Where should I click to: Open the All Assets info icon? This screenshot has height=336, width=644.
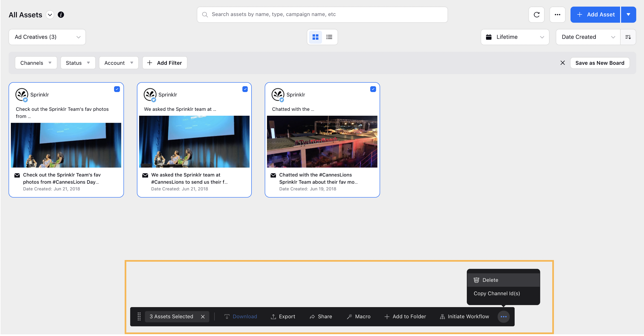click(61, 15)
